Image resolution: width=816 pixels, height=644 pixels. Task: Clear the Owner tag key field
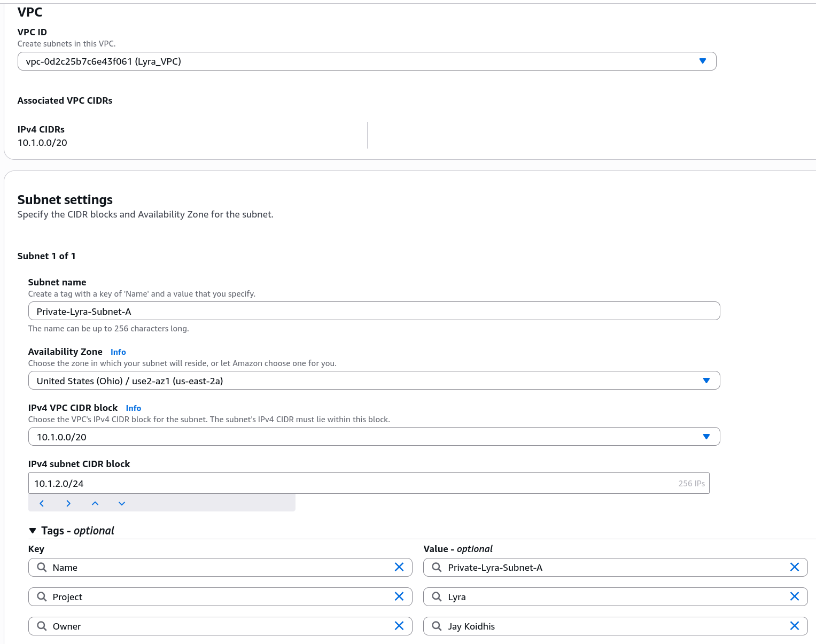pos(399,626)
